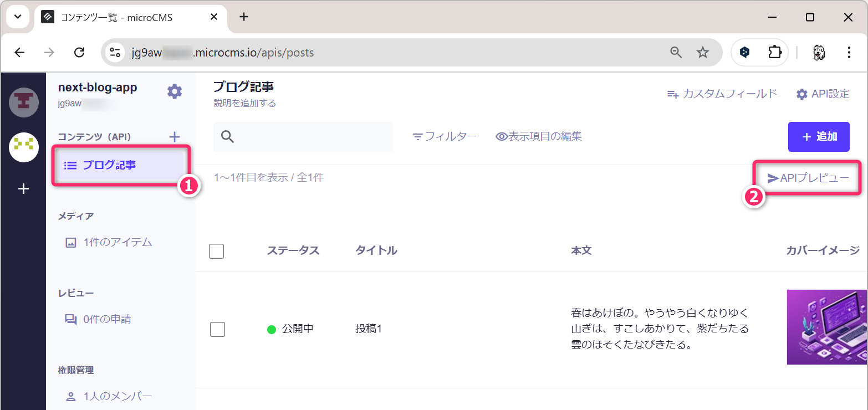Image resolution: width=868 pixels, height=410 pixels.
Task: Select the green pixel service avatar
Action: pos(23,147)
